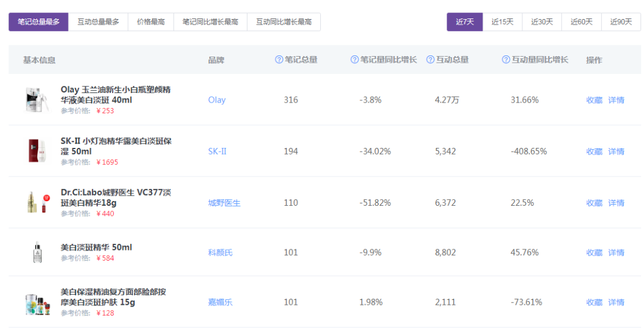Click the 194 note count value
The height and width of the screenshot is (334, 644).
(x=291, y=151)
